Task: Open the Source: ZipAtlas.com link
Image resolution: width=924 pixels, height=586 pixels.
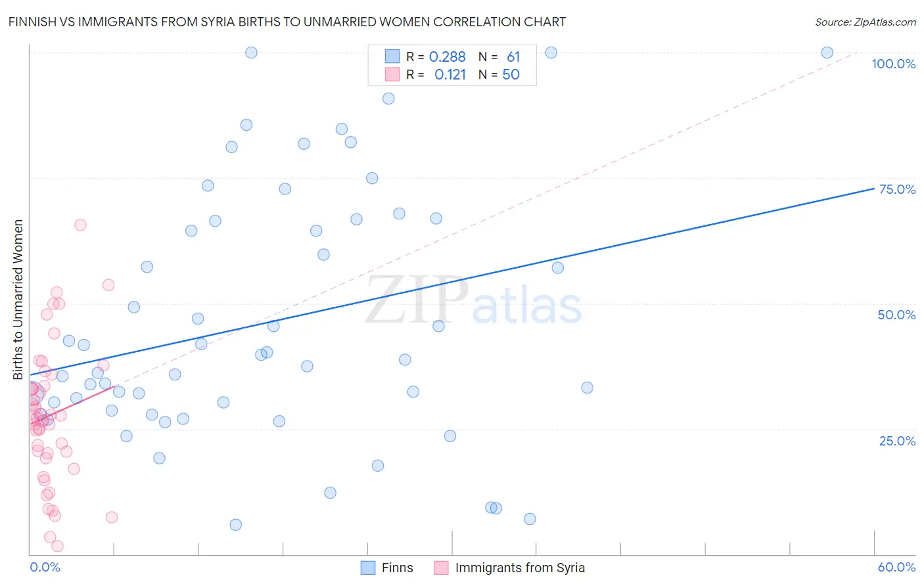Action: (x=866, y=22)
